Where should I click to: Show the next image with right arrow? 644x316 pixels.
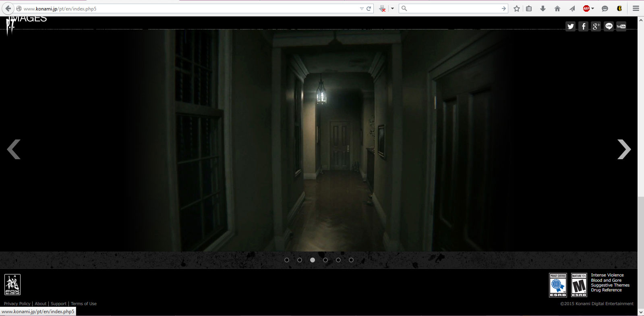coord(624,150)
